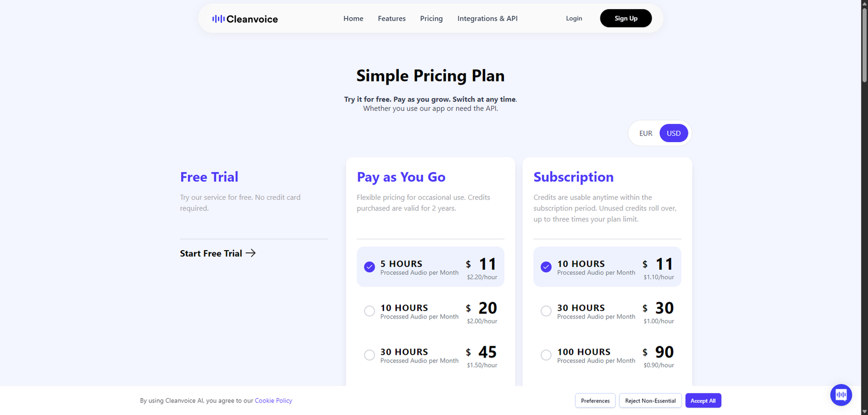Open the Features menu item
The image size is (868, 415).
[x=392, y=18]
